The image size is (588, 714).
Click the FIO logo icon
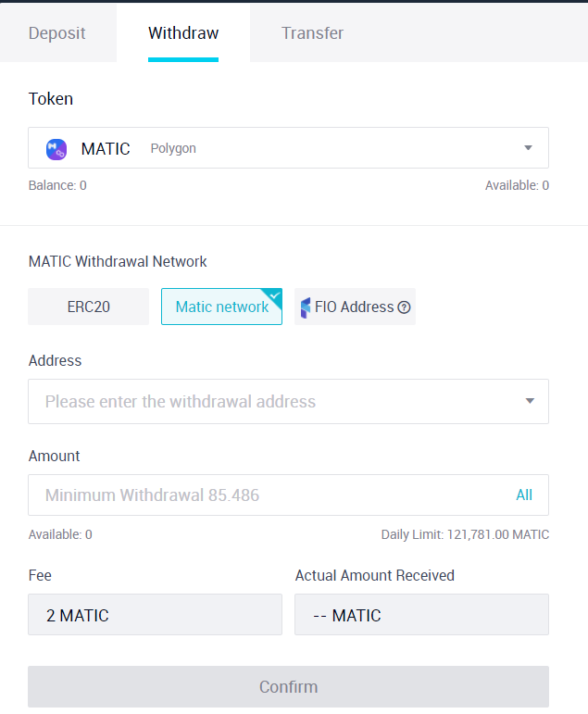tap(306, 307)
